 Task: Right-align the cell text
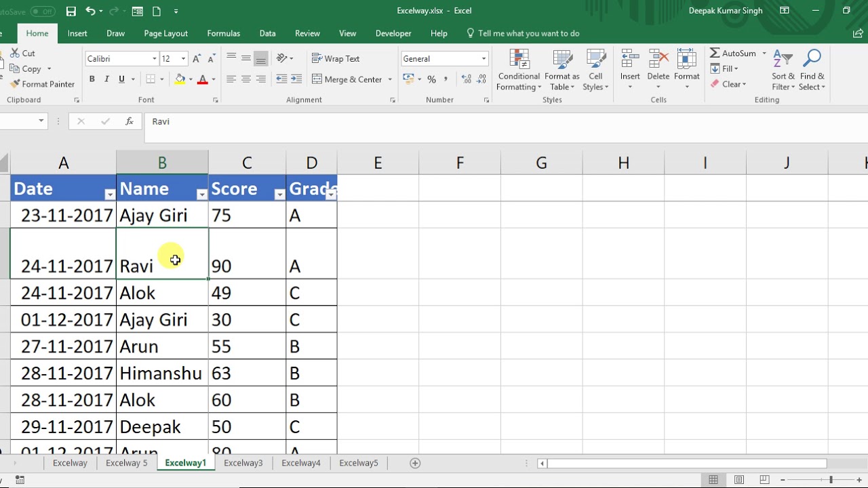(x=261, y=79)
